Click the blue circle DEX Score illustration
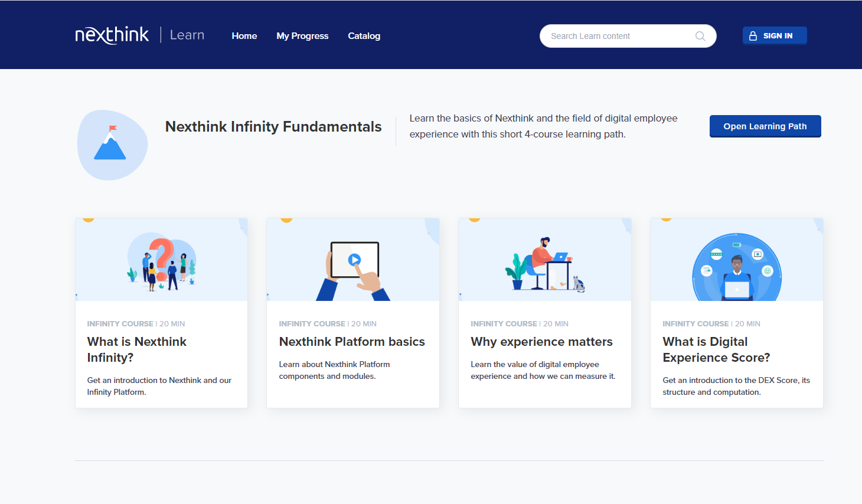 tap(736, 267)
